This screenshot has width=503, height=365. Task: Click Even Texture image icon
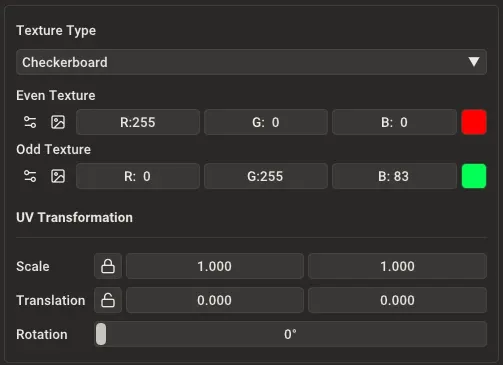tap(58, 122)
